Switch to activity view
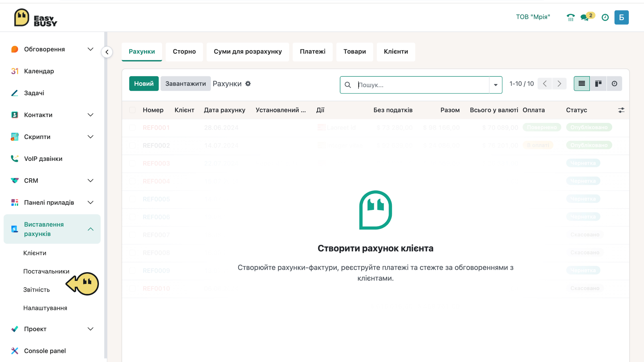This screenshot has width=644, height=362. [614, 83]
